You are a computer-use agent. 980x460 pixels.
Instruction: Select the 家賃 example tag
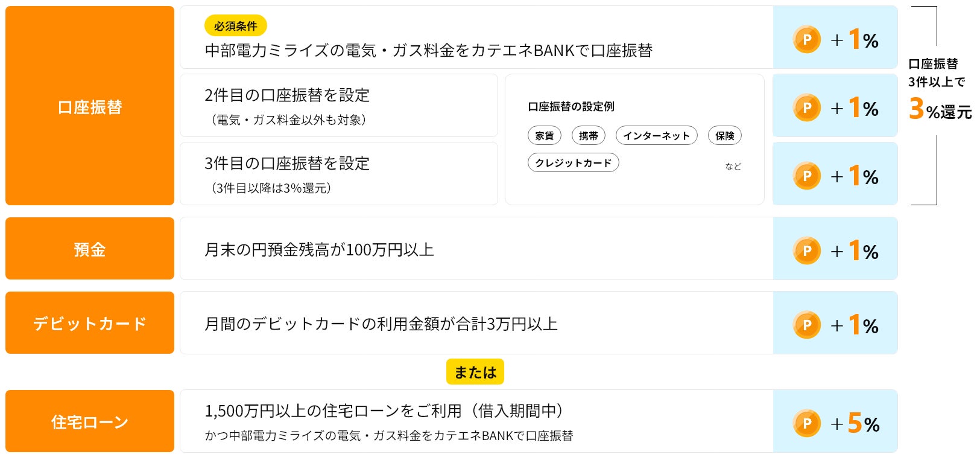(x=544, y=136)
